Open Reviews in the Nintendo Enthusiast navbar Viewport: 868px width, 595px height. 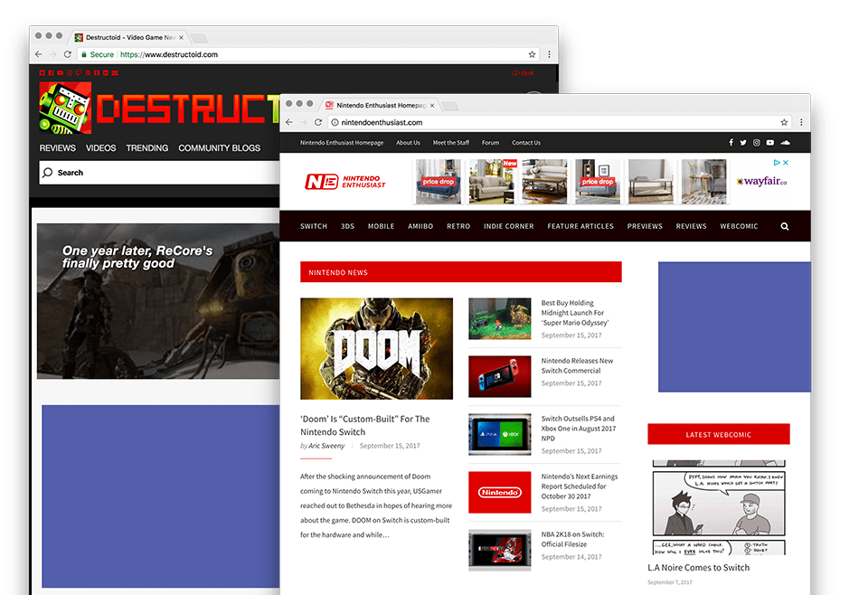click(692, 226)
